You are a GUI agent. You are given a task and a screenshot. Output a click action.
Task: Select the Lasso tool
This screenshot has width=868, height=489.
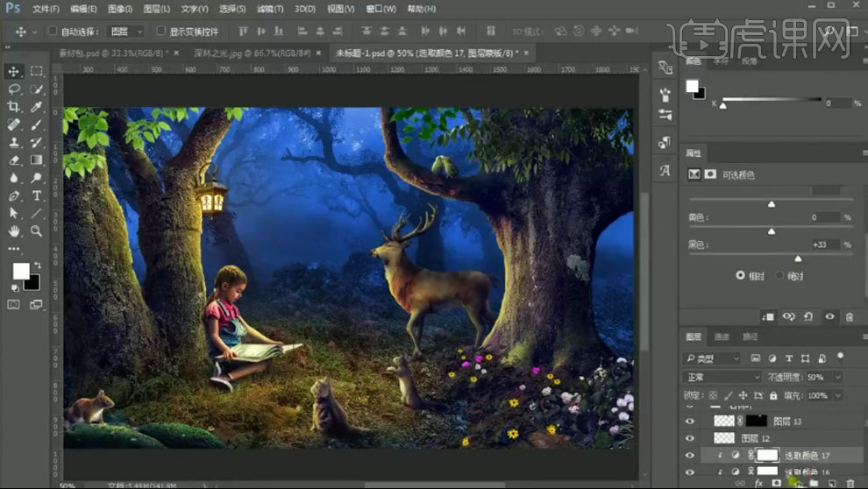[x=14, y=89]
